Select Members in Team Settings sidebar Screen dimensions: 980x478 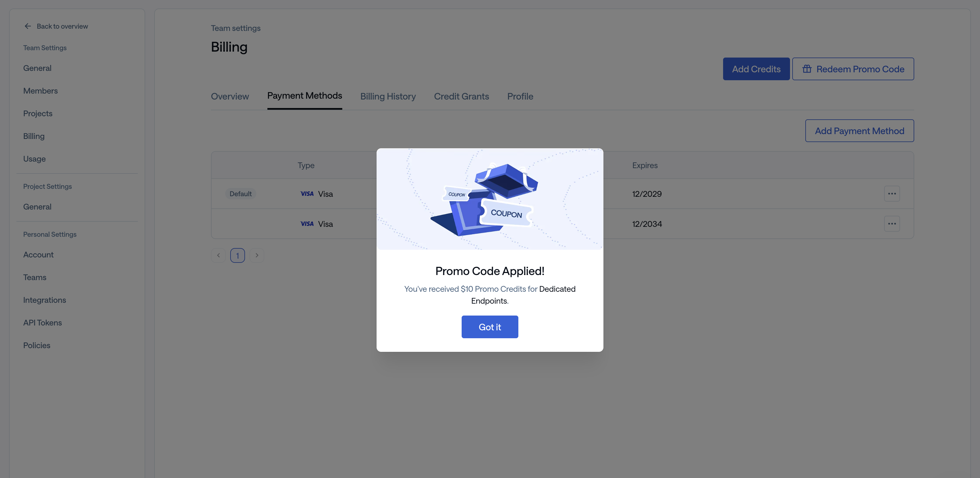point(40,90)
